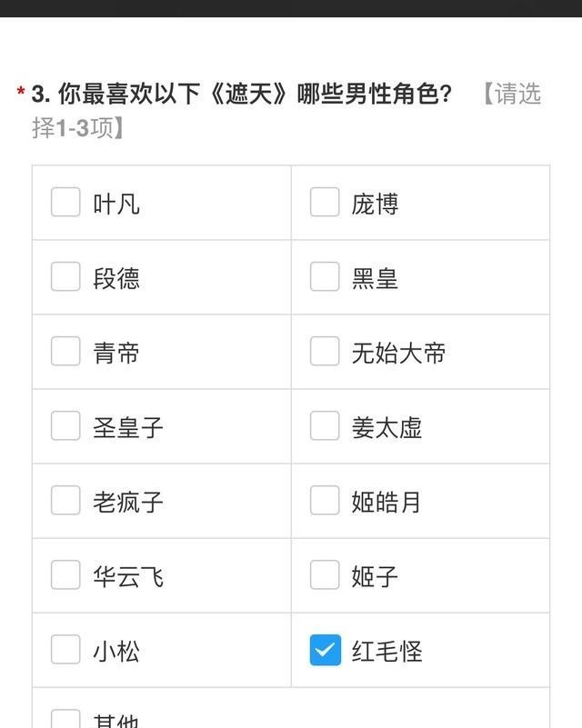The image size is (582, 728).
Task: Select the 庞博 option checkbox
Action: pos(325,202)
